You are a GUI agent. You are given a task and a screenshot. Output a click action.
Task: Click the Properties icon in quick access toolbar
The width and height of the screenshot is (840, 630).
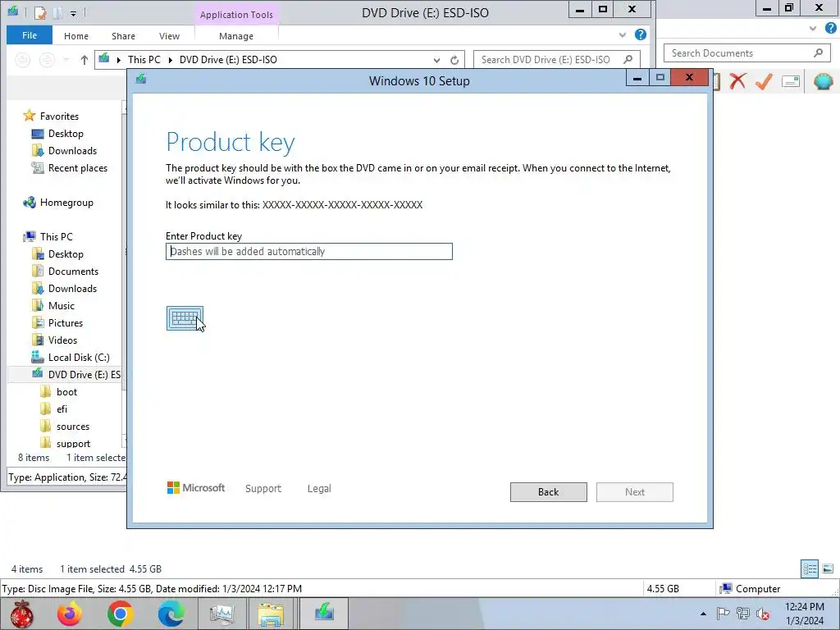pos(39,11)
